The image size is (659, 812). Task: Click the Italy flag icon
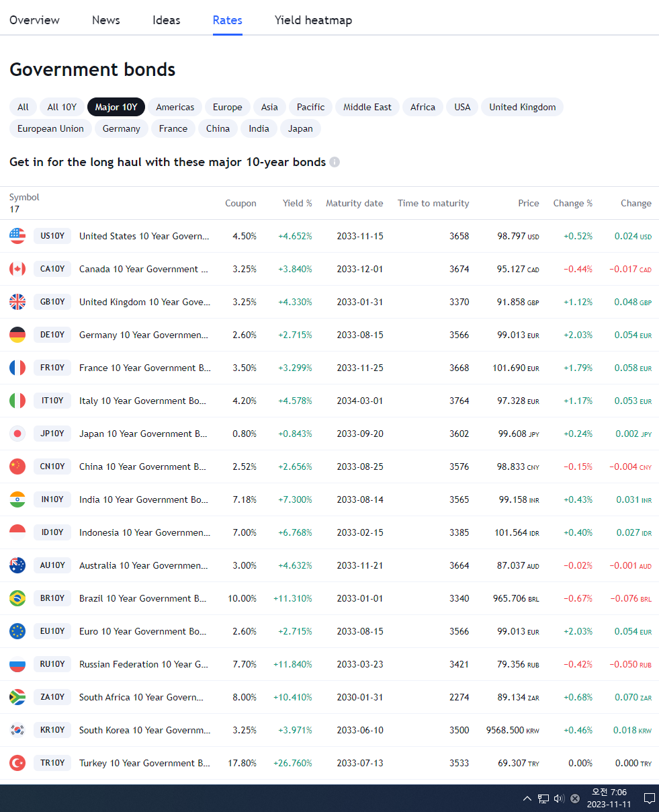(17, 401)
